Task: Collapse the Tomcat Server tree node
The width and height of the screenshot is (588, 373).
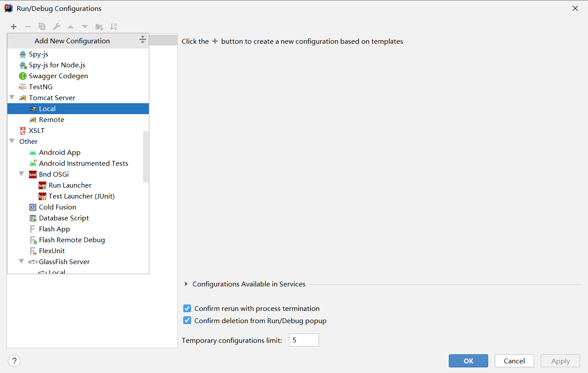Action: click(12, 98)
